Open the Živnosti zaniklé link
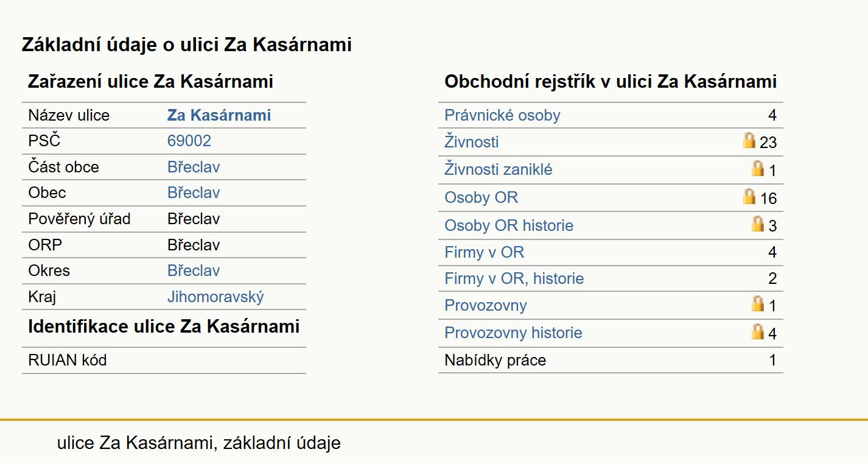The height and width of the screenshot is (463, 868). click(499, 169)
